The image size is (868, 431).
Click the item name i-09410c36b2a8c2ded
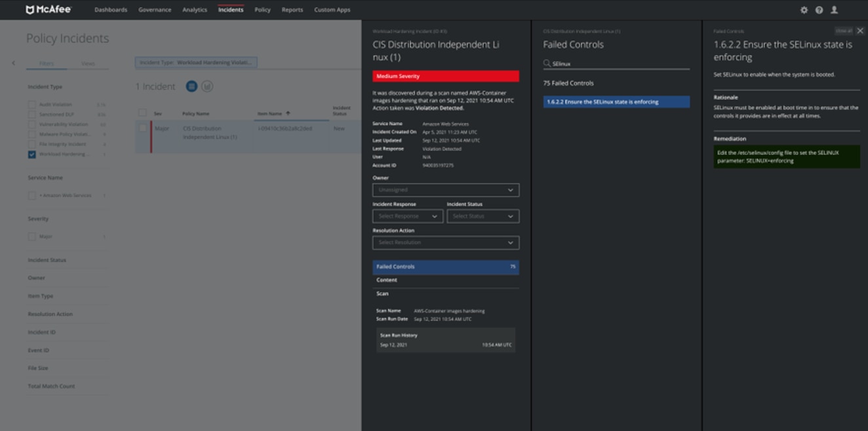[x=285, y=128]
